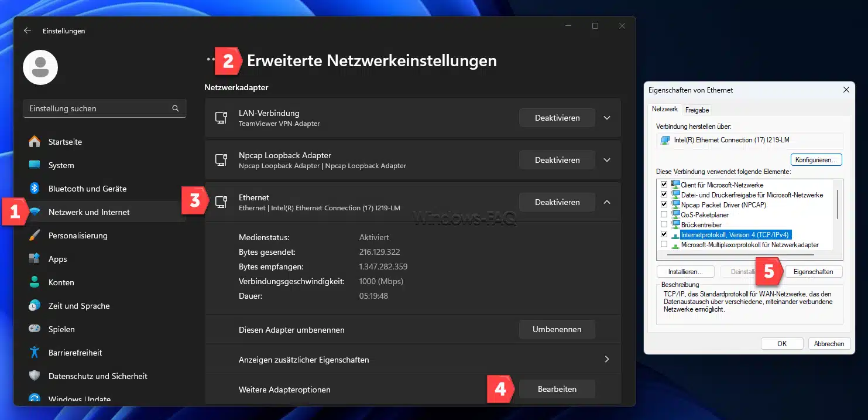Expand the Npcap Loopback Adapter details
The image size is (868, 420).
tap(607, 160)
